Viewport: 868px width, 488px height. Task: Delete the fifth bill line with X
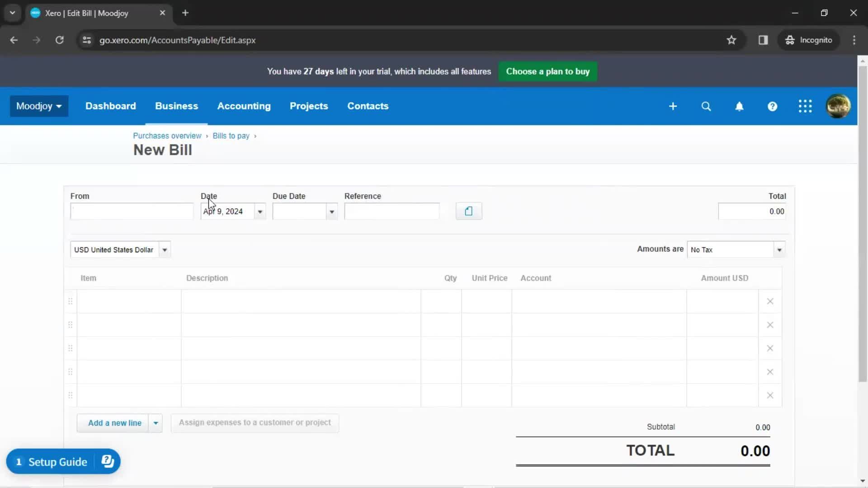click(770, 395)
